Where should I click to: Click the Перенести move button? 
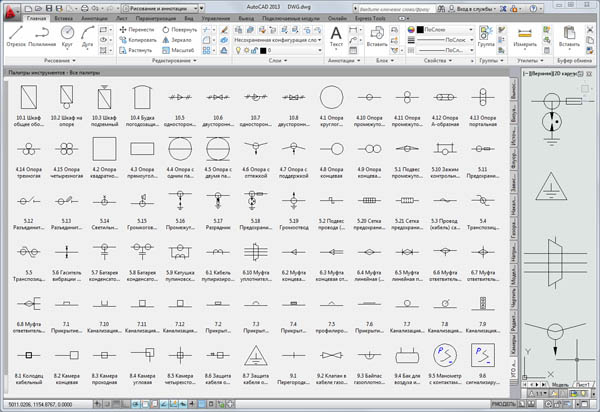click(137, 29)
